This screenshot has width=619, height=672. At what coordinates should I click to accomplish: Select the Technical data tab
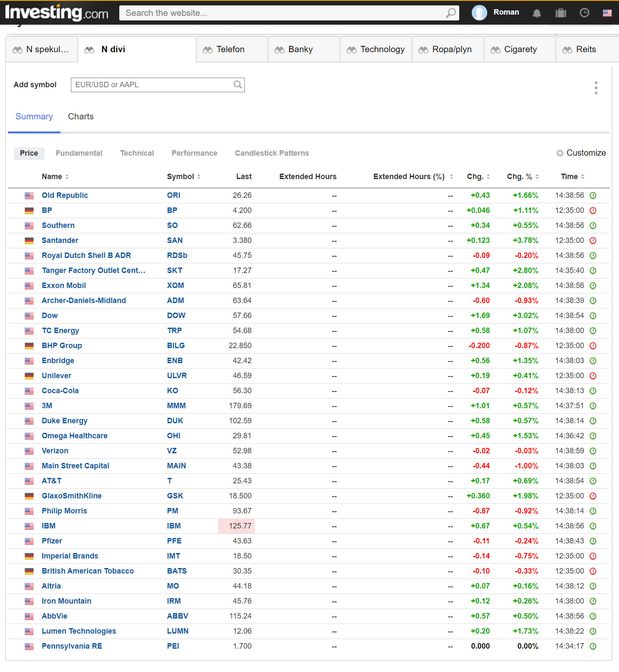coord(137,153)
